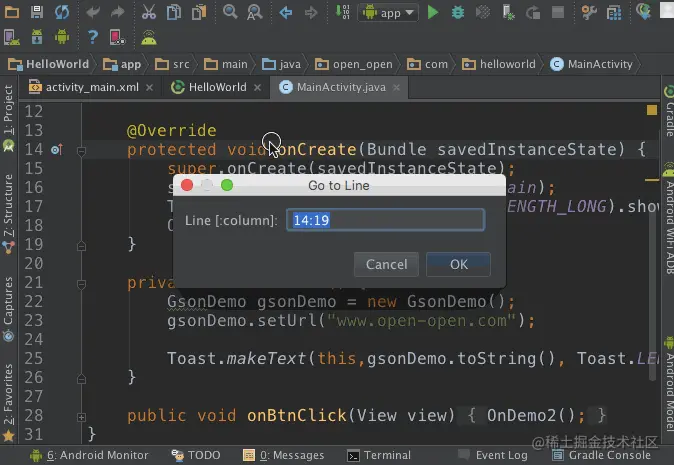Viewport: 674px width, 465px height.
Task: Open the Gradle Console
Action: (x=602, y=456)
